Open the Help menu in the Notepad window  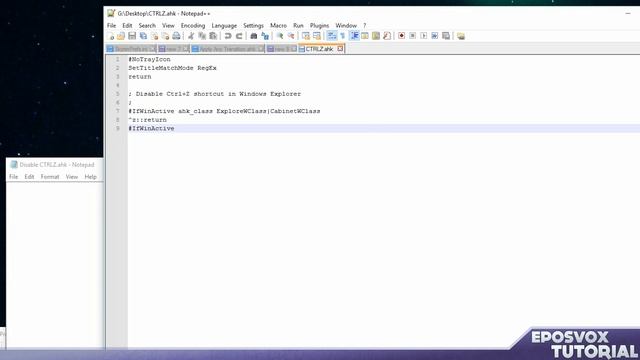pos(91,177)
